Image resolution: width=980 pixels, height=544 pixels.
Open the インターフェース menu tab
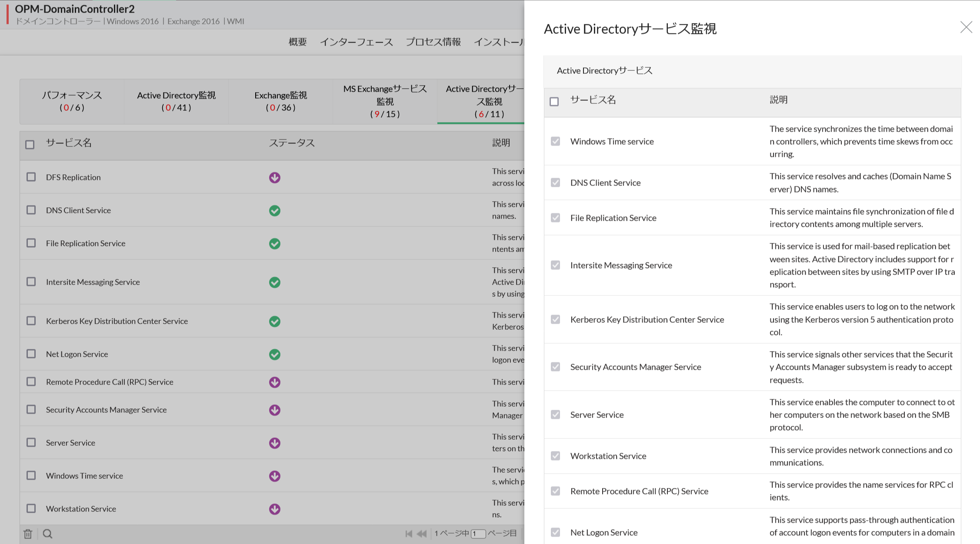(356, 42)
